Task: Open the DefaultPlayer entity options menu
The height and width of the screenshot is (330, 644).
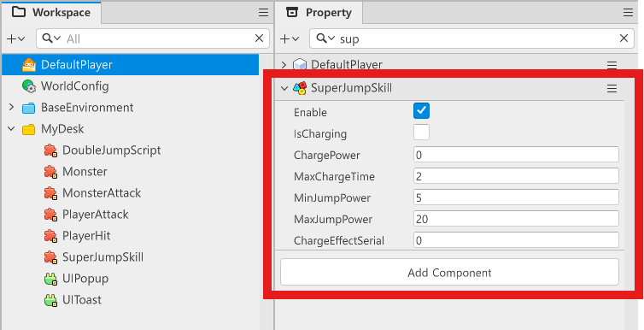Action: click(612, 65)
